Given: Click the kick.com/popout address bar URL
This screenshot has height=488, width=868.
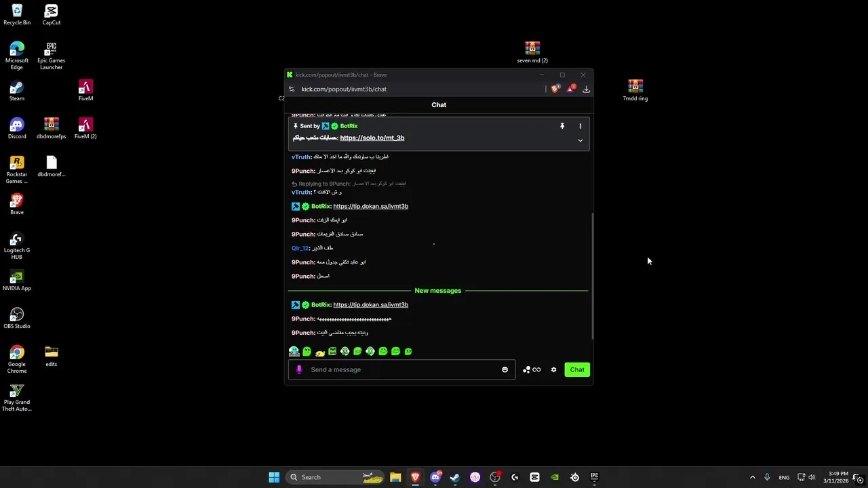Looking at the screenshot, I should coord(344,89).
